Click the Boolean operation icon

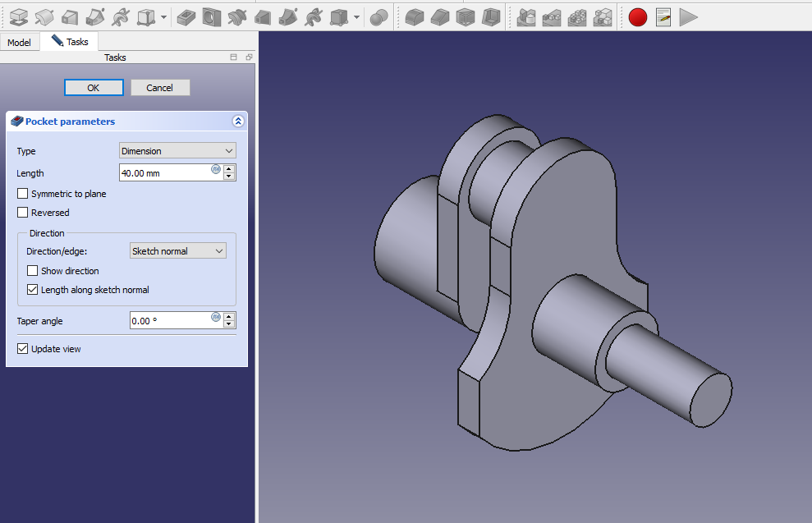(x=378, y=16)
